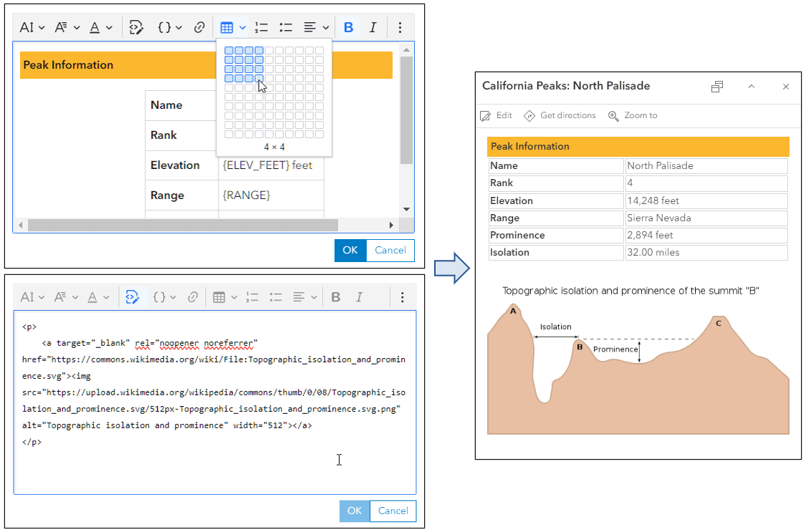The width and height of the screenshot is (806, 532).
Task: Expand table dropdown arrow in top editor
Action: click(x=243, y=28)
